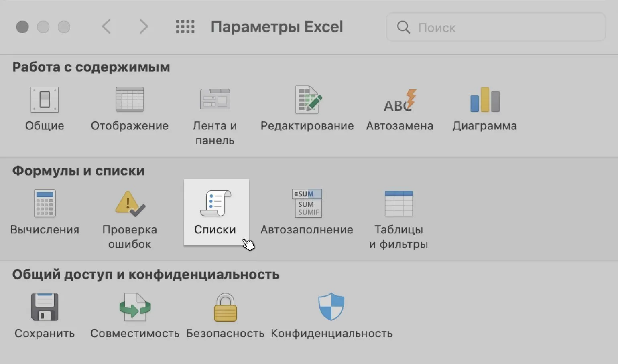The height and width of the screenshot is (364, 618).
Task: Open Диаграмма (Chart) preferences
Action: point(485,100)
